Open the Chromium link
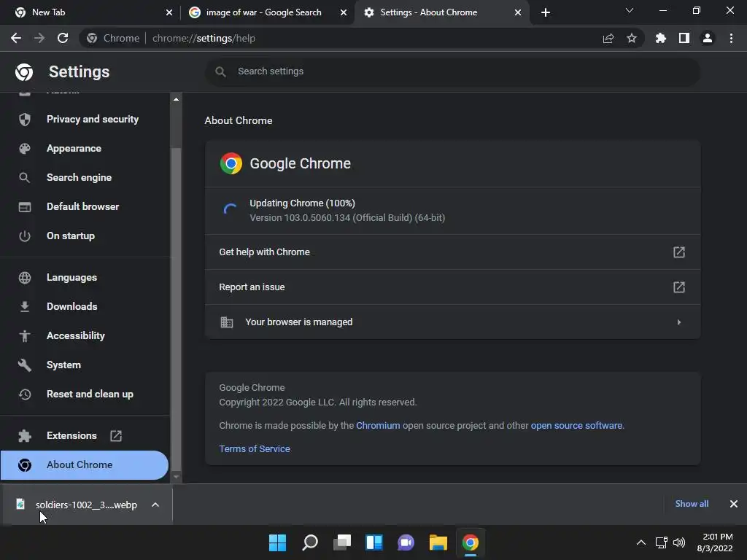This screenshot has height=560, width=747. [x=378, y=426]
